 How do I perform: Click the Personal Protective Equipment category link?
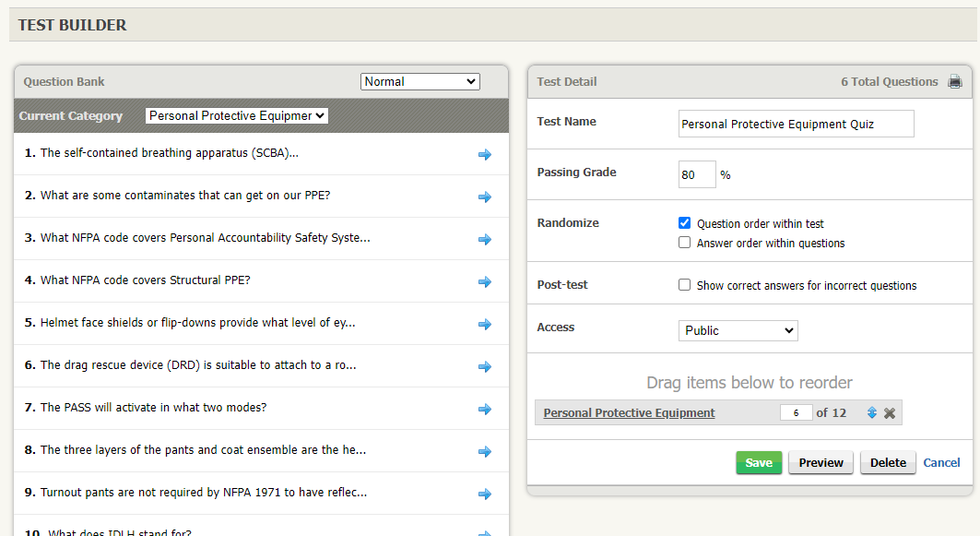click(628, 412)
